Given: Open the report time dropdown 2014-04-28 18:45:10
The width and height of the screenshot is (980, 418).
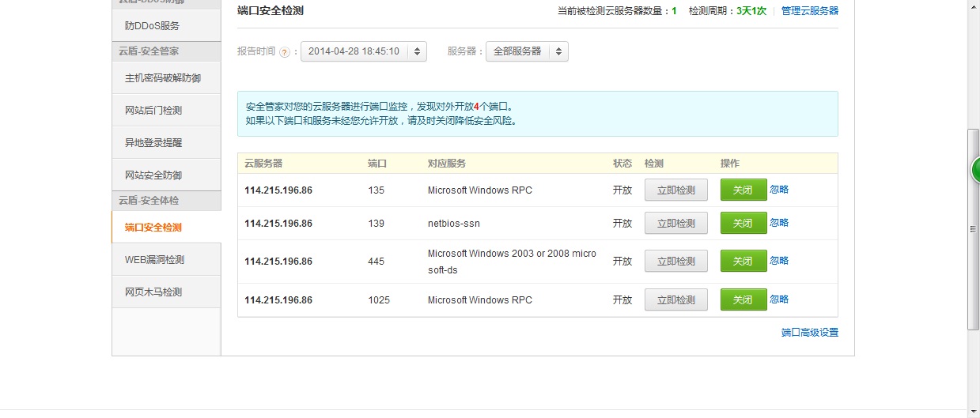Looking at the screenshot, I should click(x=364, y=51).
